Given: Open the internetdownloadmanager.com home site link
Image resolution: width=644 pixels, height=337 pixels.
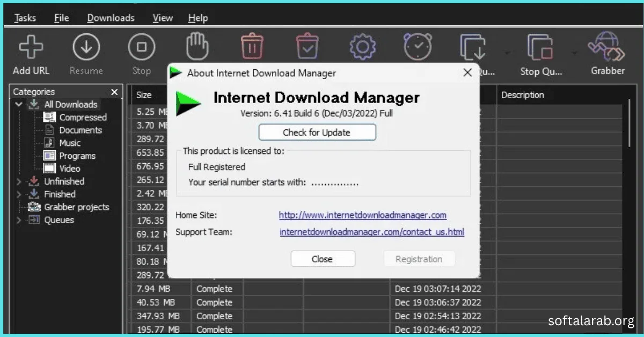Looking at the screenshot, I should [x=363, y=215].
